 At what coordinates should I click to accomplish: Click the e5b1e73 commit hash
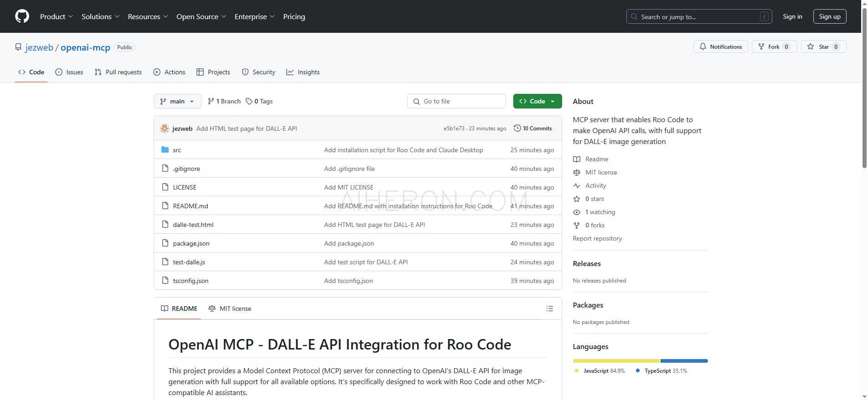(x=454, y=129)
